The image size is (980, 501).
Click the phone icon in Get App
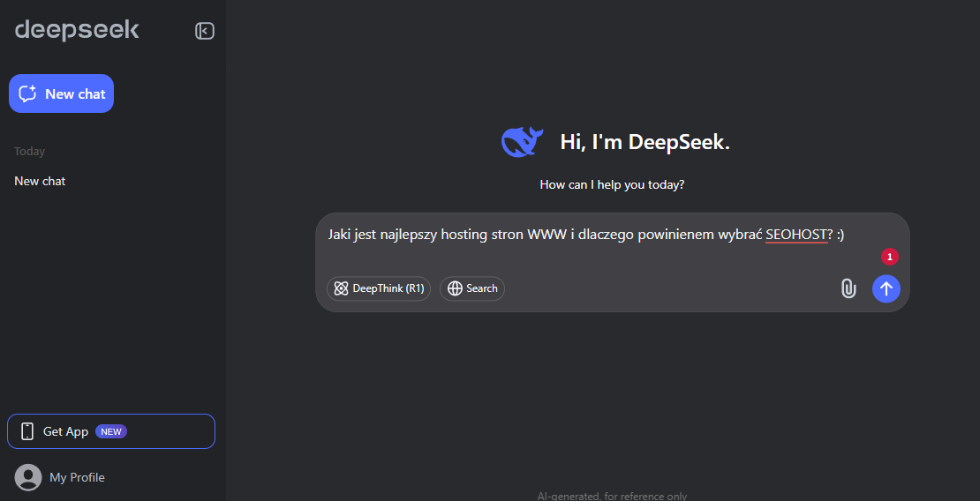coord(27,431)
